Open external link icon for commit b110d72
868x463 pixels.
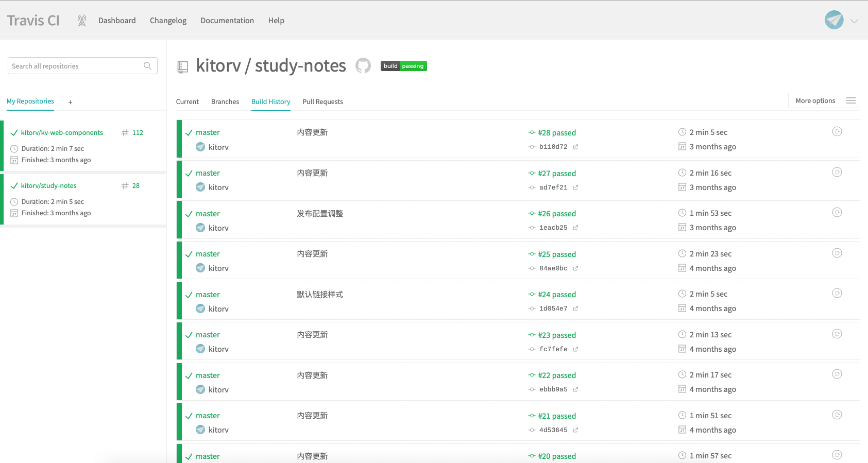[x=575, y=147]
